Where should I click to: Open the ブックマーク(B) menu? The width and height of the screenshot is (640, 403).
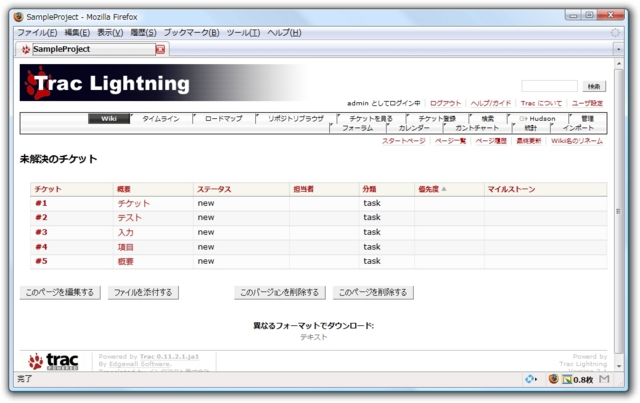click(191, 33)
